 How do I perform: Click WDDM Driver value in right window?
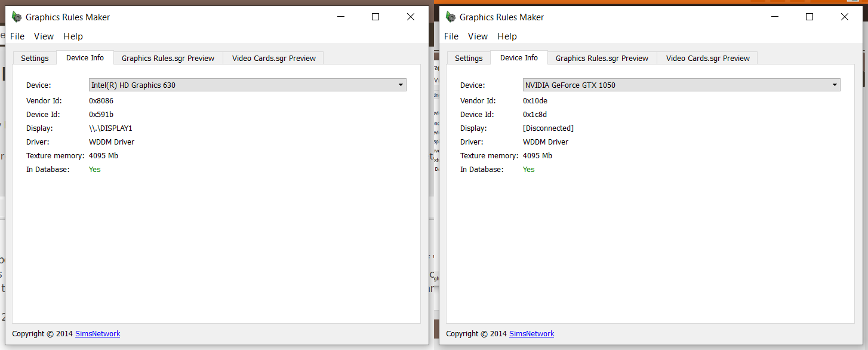click(x=546, y=142)
